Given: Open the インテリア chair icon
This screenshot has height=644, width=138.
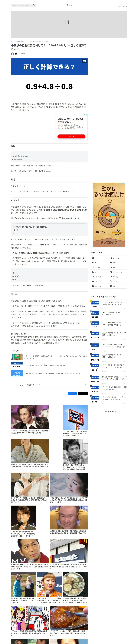Looking at the screenshot, I should [x=93, y=277].
